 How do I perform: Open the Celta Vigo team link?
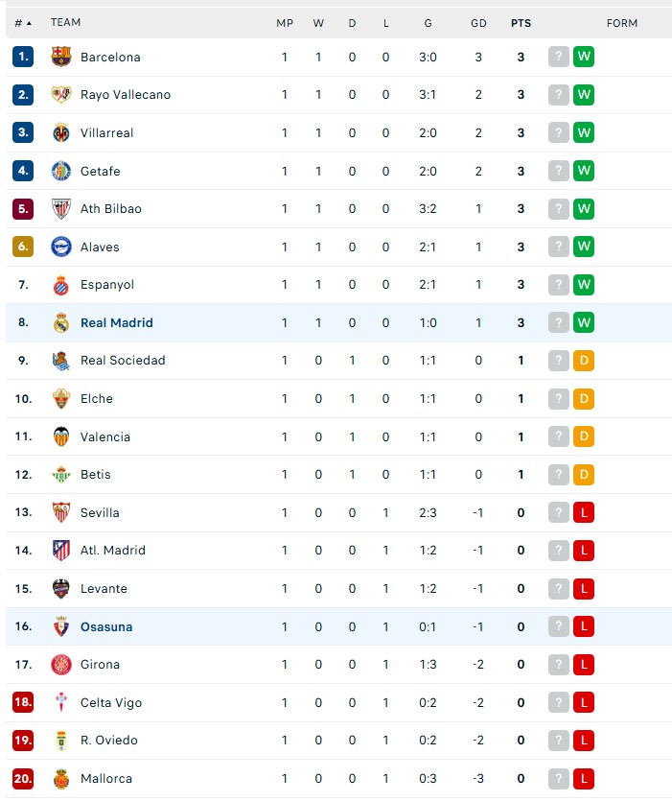(x=111, y=703)
